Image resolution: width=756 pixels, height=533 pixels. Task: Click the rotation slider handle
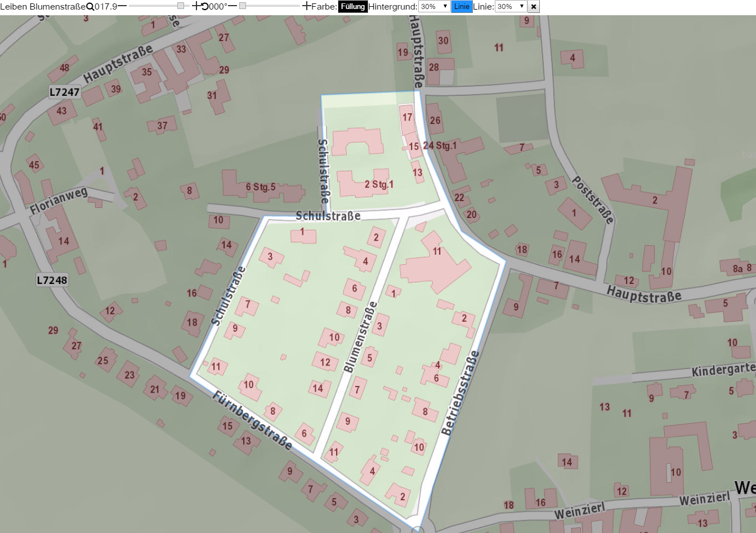click(243, 6)
